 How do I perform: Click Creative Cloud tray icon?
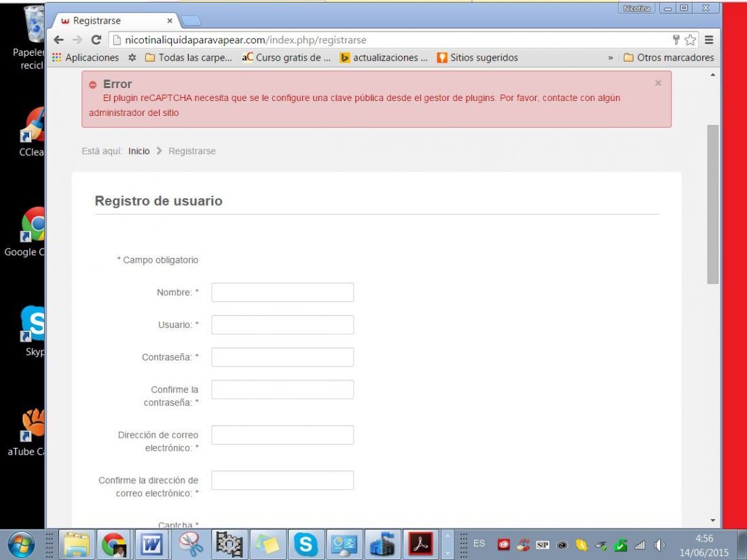pyautogui.click(x=504, y=545)
